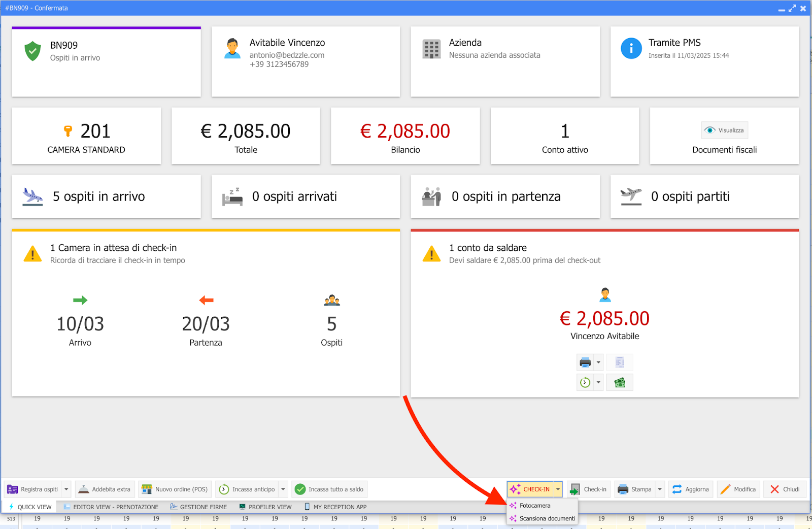Screen dimensions: 812x529
Task: Click the blue Tramite PMS info icon
Action: (x=631, y=49)
